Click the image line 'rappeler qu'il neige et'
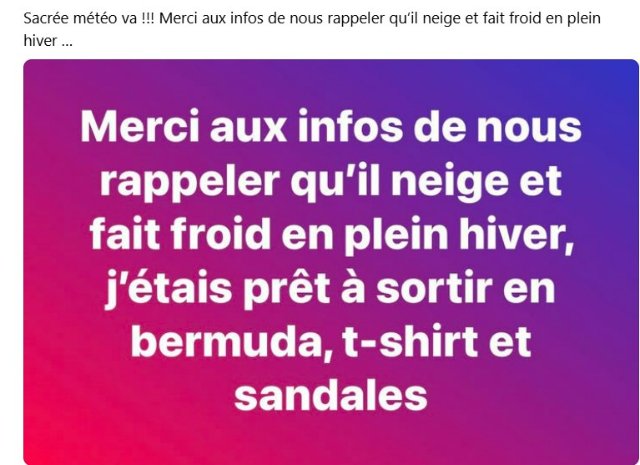Viewport: 640px width, 465px height. pyautogui.click(x=331, y=181)
